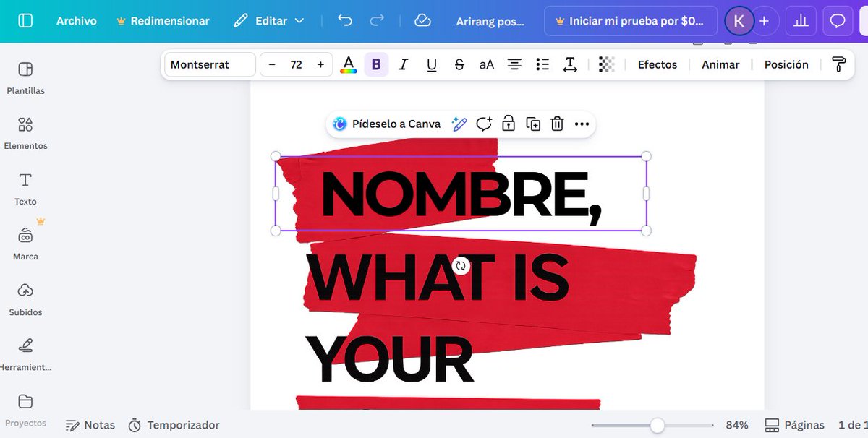Open the Montserrat font selector
This screenshot has width=868, height=438.
pyautogui.click(x=209, y=64)
